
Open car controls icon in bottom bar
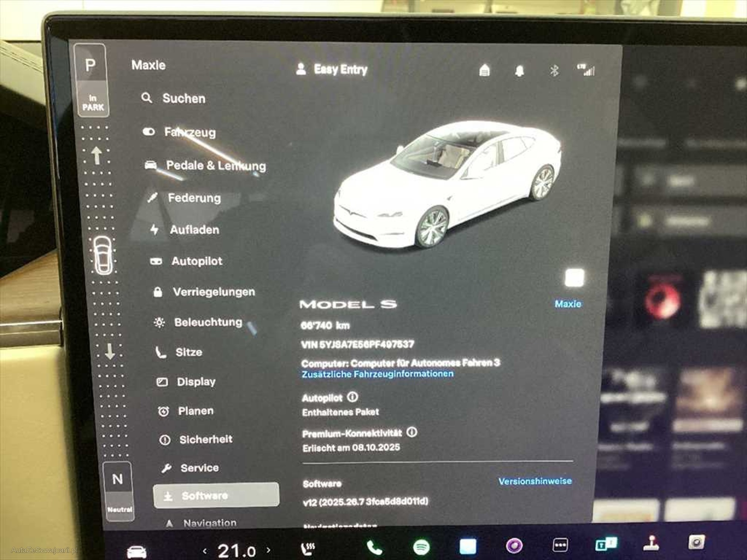(x=136, y=551)
